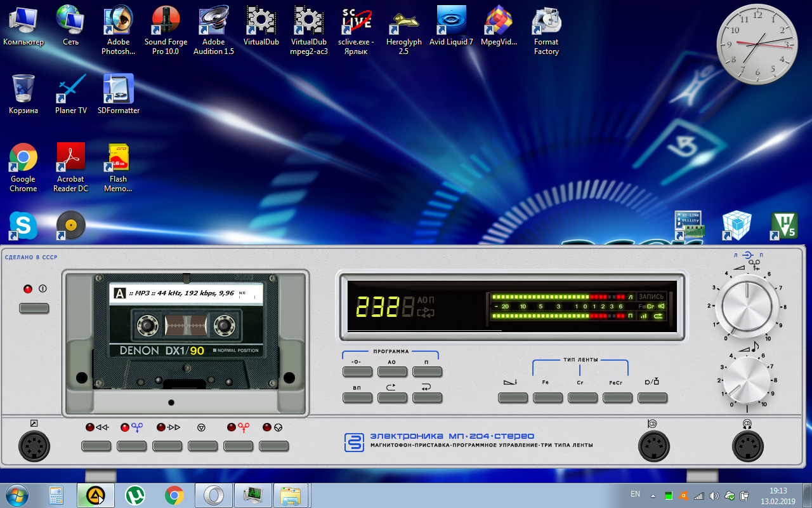Click the large volume knob
This screenshot has height=508, width=812.
tap(747, 306)
